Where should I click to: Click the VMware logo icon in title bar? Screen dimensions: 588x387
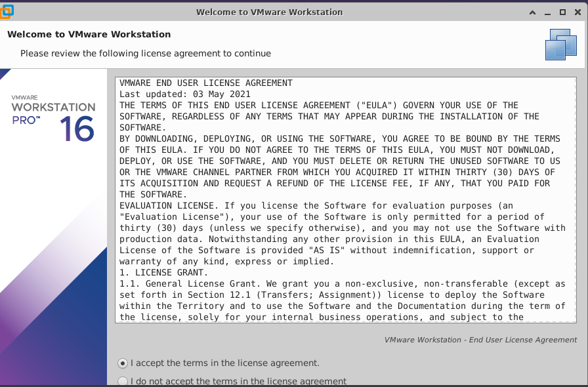(7, 11)
